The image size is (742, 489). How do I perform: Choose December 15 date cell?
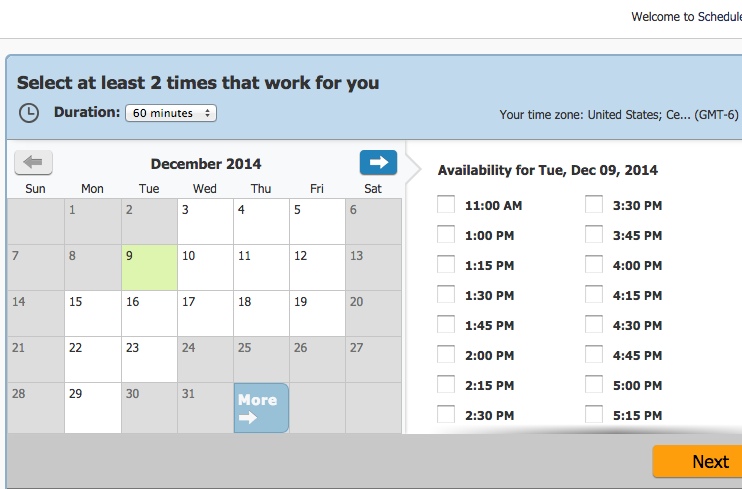point(92,313)
